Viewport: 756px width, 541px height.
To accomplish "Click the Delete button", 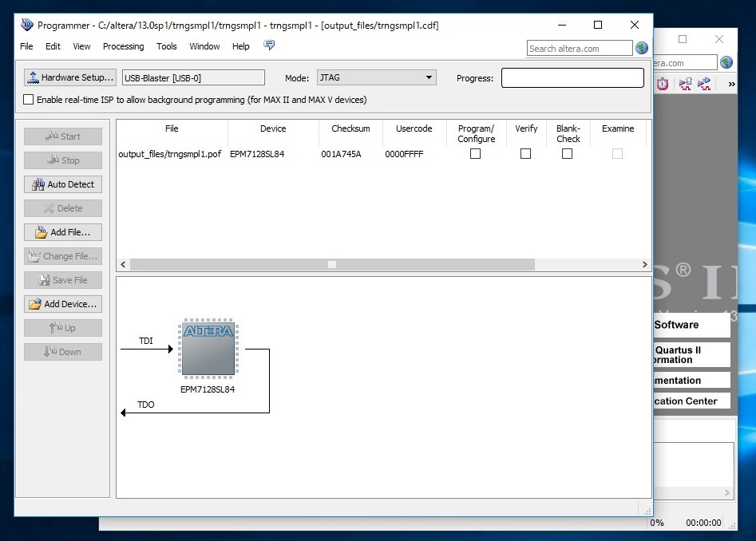I will [63, 208].
